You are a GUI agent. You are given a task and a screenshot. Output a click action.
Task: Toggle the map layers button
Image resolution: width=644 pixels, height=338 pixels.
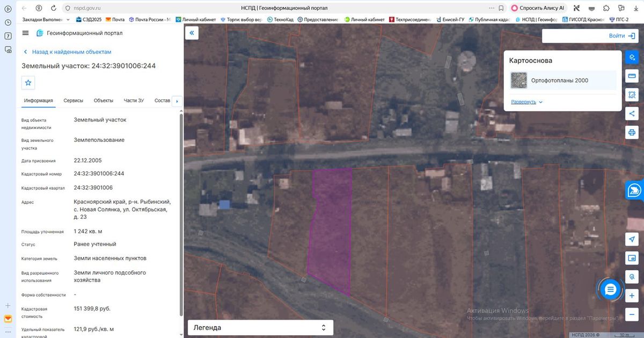632,57
